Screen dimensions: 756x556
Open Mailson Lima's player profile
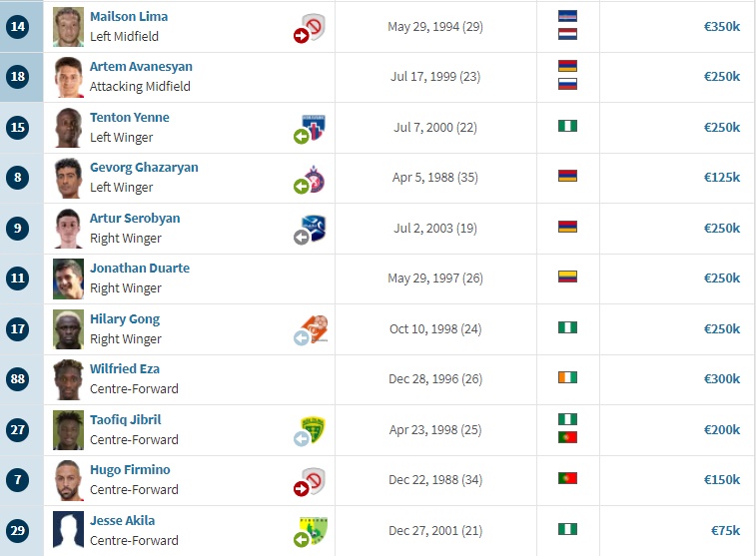(129, 16)
